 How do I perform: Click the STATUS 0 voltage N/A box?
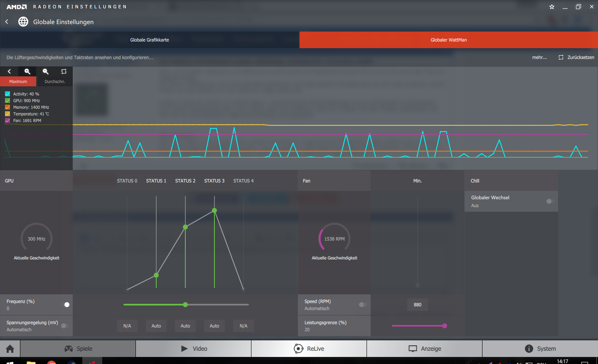pos(127,326)
